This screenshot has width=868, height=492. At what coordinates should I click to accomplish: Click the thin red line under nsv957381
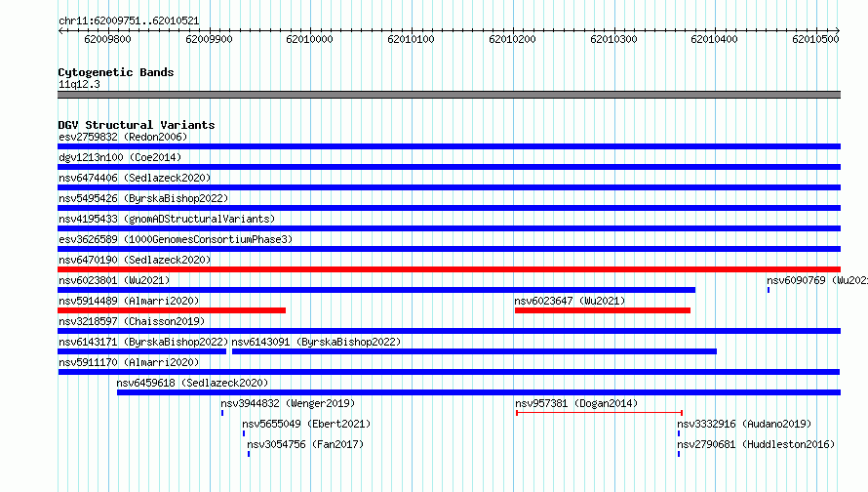pyautogui.click(x=599, y=413)
